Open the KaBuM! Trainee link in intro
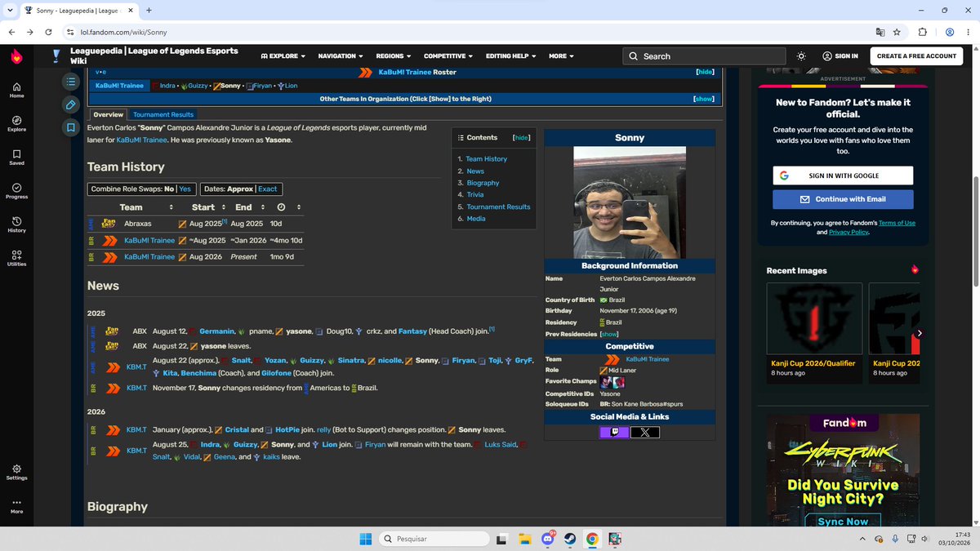980x551 pixels. (143, 140)
